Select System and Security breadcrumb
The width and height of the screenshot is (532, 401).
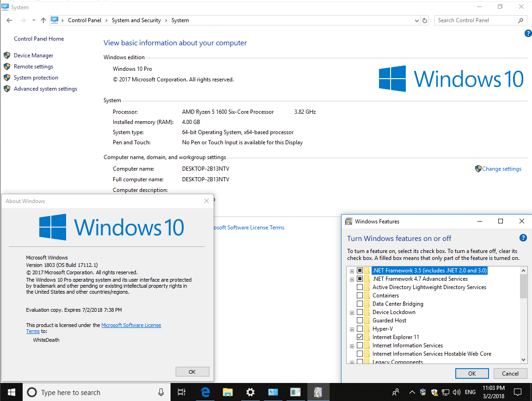pyautogui.click(x=136, y=20)
